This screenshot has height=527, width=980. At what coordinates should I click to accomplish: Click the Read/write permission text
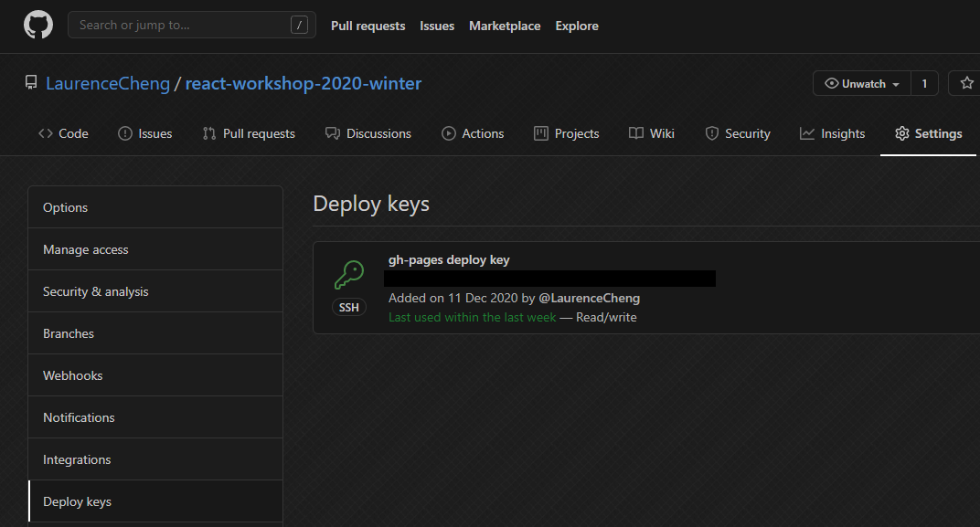606,317
